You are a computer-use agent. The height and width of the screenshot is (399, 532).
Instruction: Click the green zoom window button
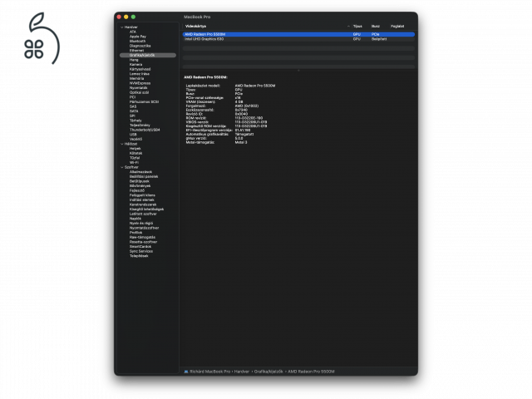click(x=133, y=17)
